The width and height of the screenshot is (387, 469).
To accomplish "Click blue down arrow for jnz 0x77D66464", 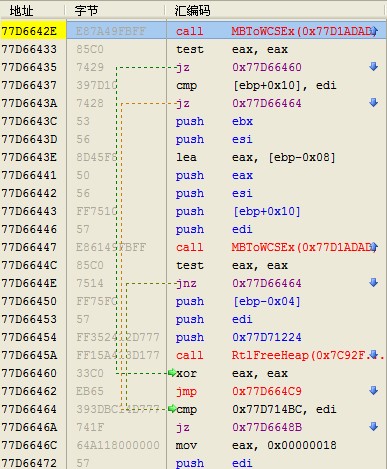I will pos(374,283).
